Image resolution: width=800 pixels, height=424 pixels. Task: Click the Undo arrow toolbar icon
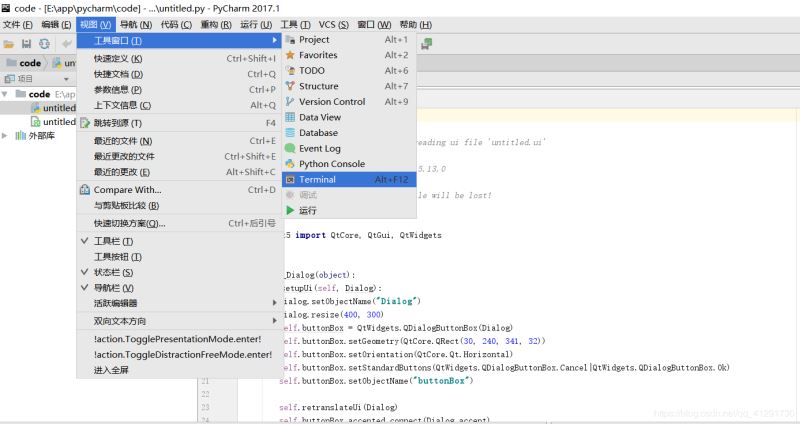point(66,44)
